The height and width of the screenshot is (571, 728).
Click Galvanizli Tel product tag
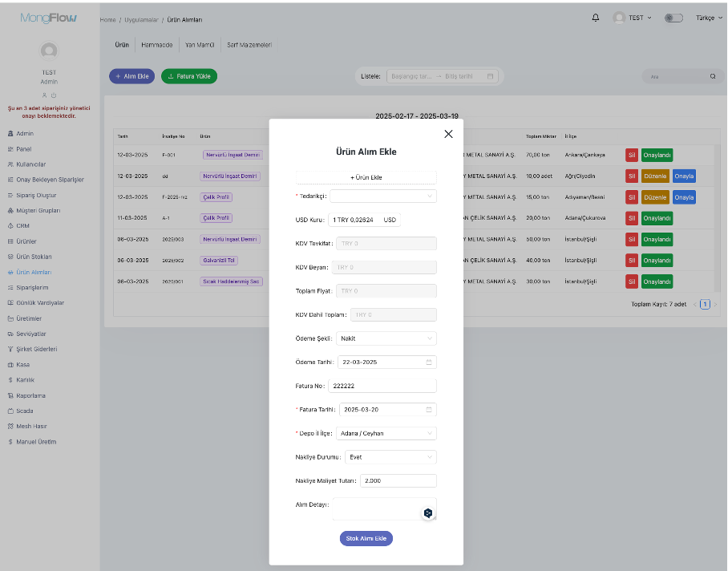[x=219, y=261]
